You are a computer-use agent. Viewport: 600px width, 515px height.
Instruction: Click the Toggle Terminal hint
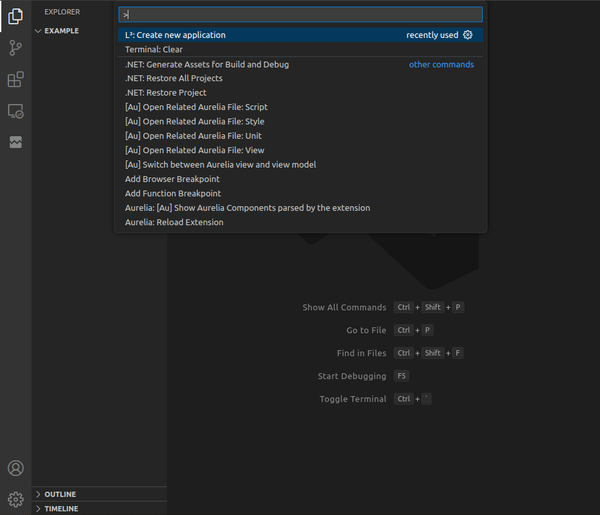pyautogui.click(x=353, y=399)
